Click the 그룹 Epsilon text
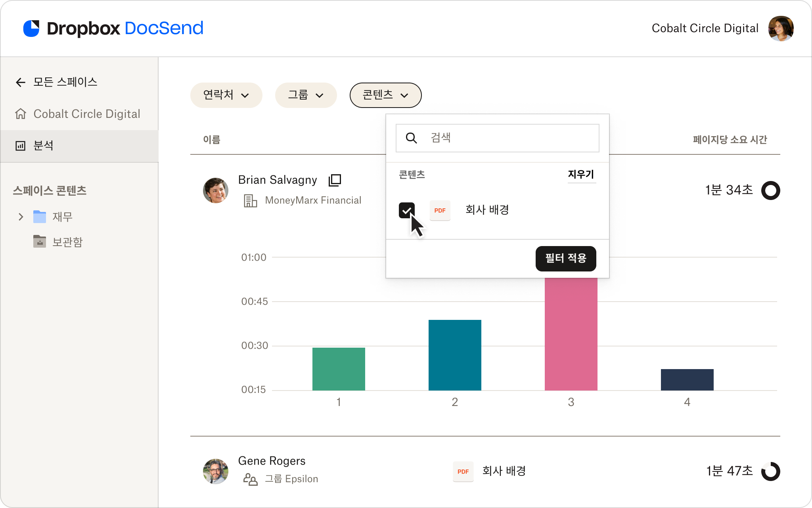The height and width of the screenshot is (508, 812). [x=291, y=479]
